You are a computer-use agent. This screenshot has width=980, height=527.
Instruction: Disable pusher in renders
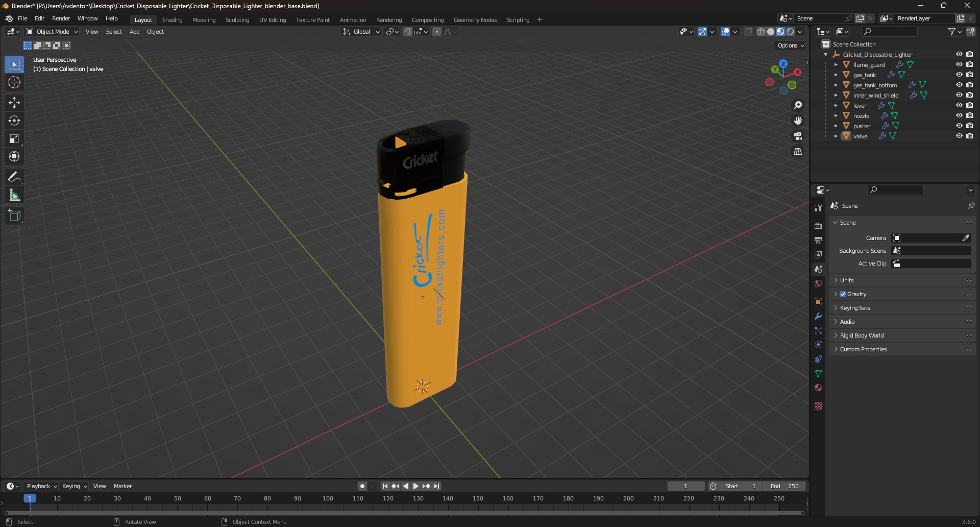(x=969, y=126)
